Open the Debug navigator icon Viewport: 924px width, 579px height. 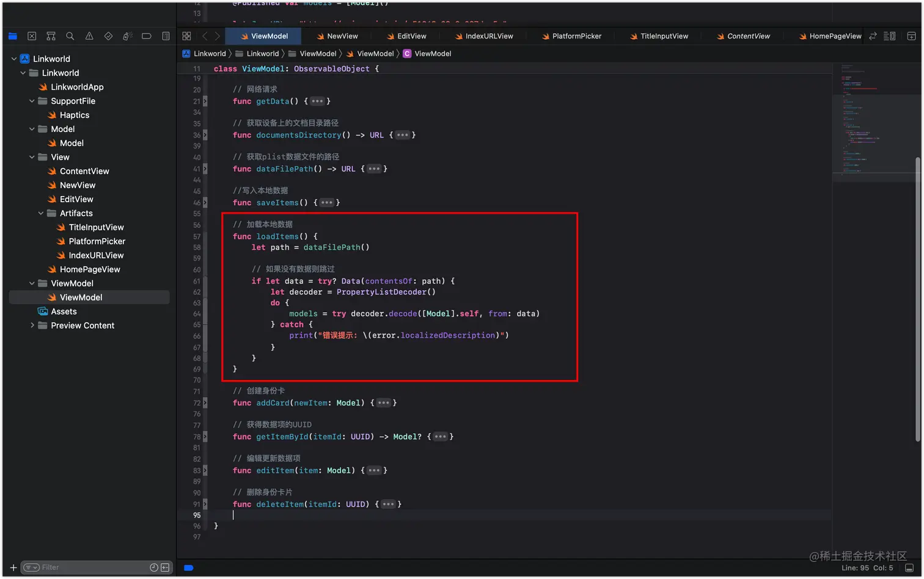click(x=127, y=36)
